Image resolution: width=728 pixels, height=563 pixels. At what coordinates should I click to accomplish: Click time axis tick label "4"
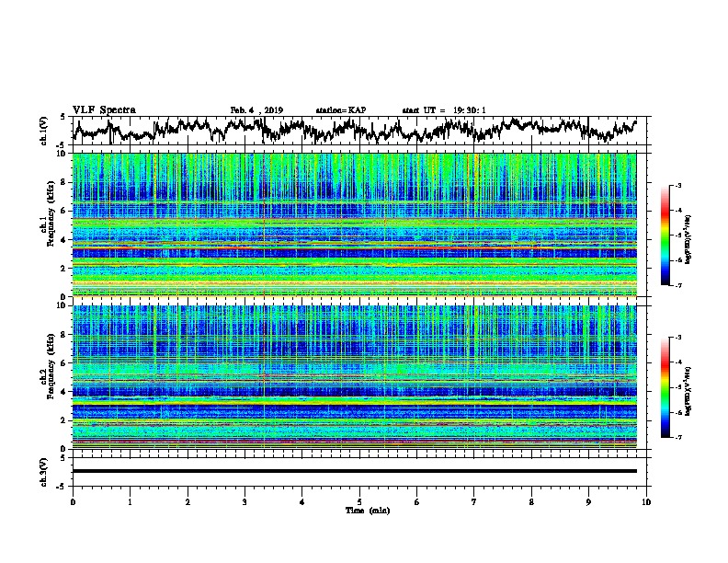(x=302, y=502)
